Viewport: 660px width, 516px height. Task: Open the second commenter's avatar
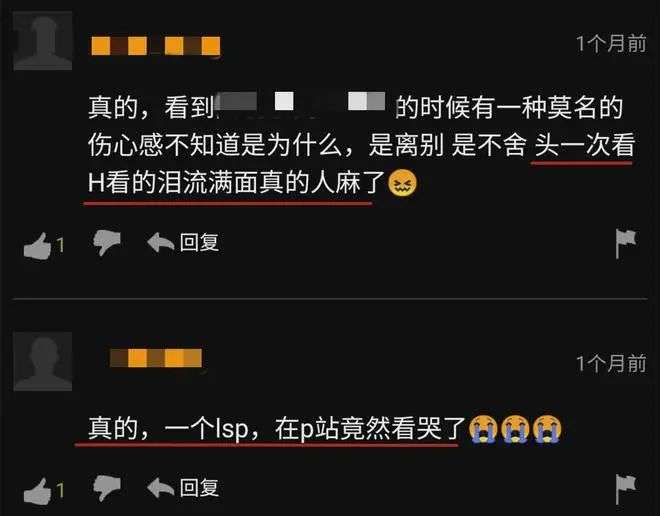(43, 362)
